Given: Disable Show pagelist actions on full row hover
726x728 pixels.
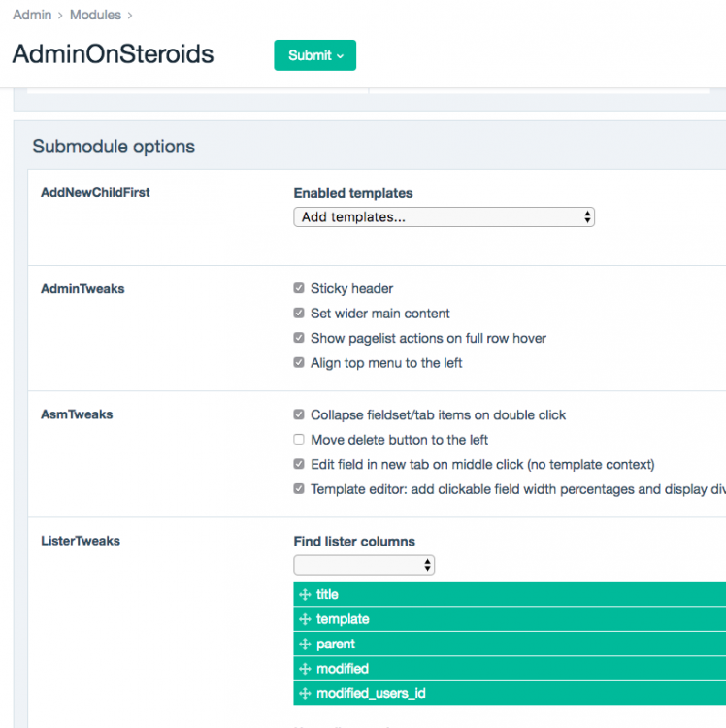Looking at the screenshot, I should (x=299, y=338).
